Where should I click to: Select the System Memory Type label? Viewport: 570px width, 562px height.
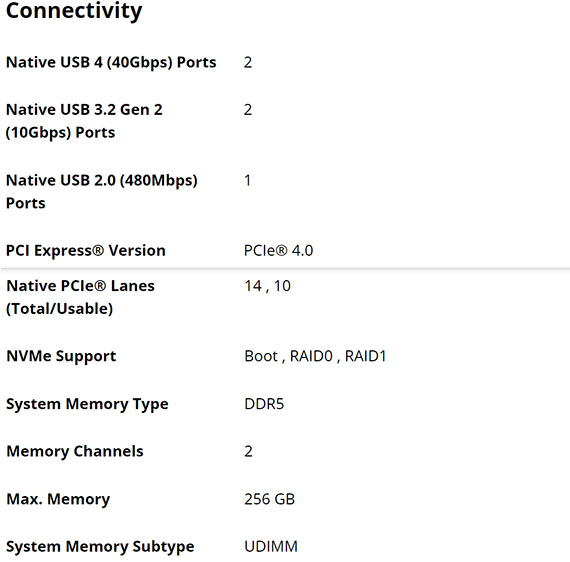pyautogui.click(x=87, y=404)
